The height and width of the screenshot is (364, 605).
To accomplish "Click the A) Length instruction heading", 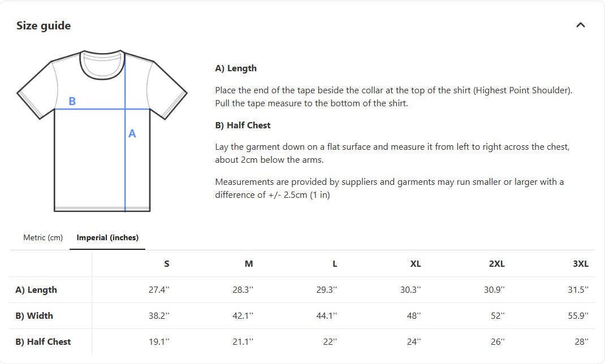I will click(x=236, y=68).
